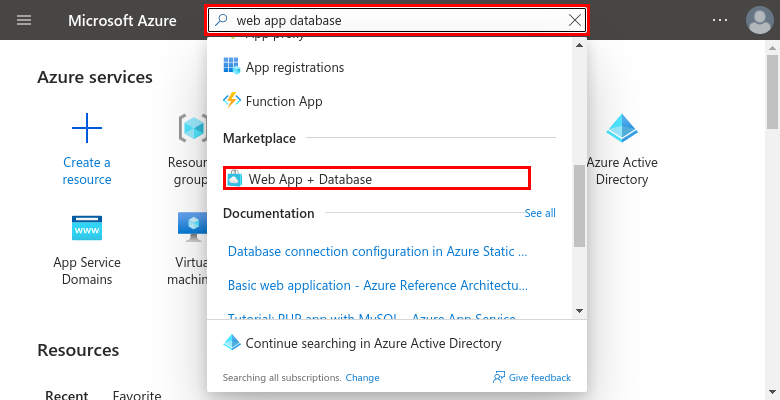
Task: Click the Create a resource plus icon
Action: tap(87, 128)
